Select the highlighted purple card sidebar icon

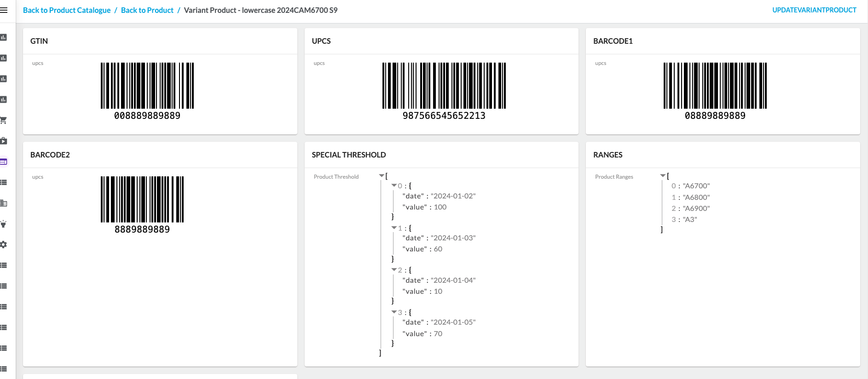4,162
